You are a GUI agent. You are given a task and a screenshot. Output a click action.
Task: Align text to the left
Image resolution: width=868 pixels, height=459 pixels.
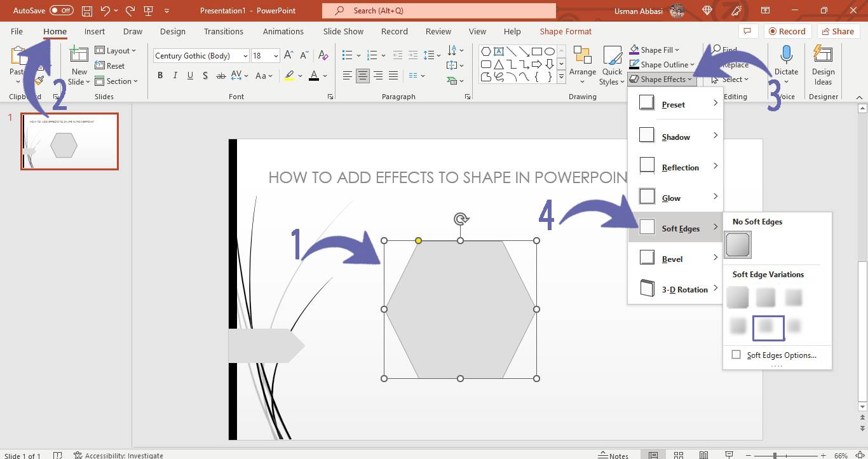[347, 76]
